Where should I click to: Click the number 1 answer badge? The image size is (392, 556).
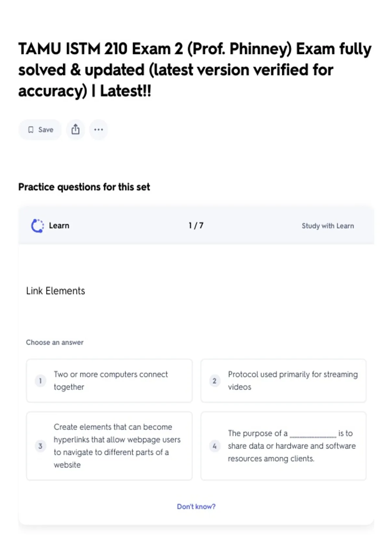[41, 381]
